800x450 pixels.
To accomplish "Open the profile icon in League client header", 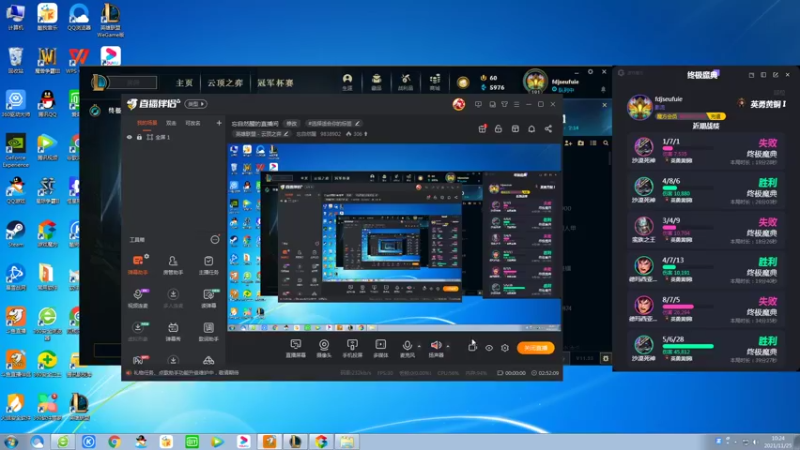I will tap(347, 82).
